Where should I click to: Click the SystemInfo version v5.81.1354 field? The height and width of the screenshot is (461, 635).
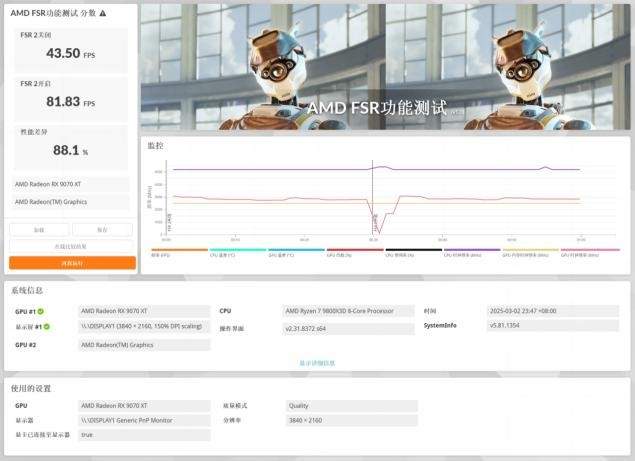[x=553, y=325]
